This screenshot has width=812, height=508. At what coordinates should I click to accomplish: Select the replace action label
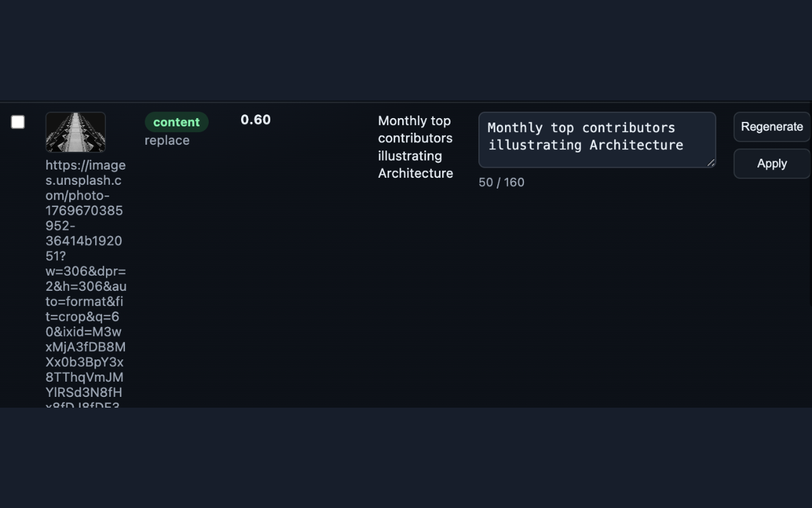pos(167,140)
